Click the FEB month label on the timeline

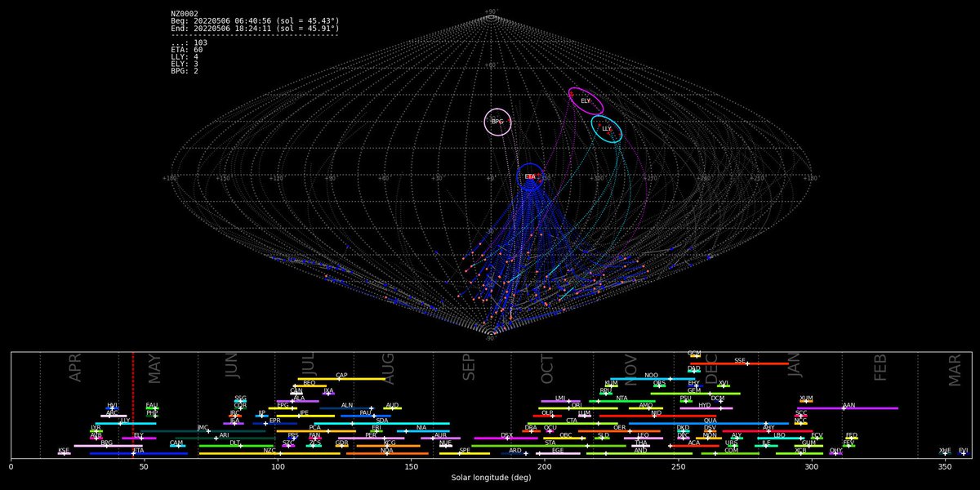[880, 369]
